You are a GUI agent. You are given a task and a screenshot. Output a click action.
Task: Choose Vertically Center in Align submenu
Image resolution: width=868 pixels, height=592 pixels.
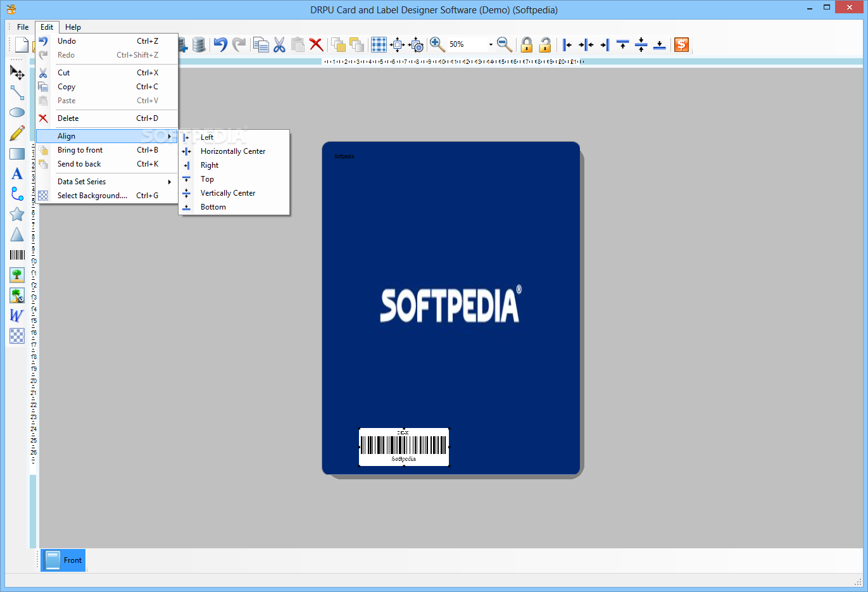234,193
